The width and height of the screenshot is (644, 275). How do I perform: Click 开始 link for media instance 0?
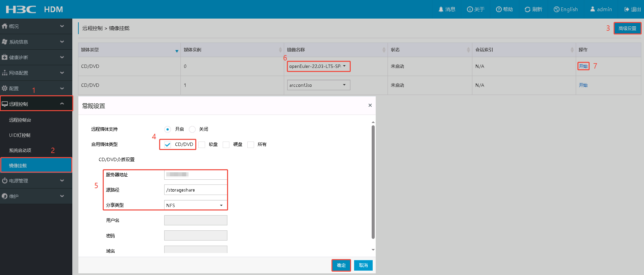point(583,66)
